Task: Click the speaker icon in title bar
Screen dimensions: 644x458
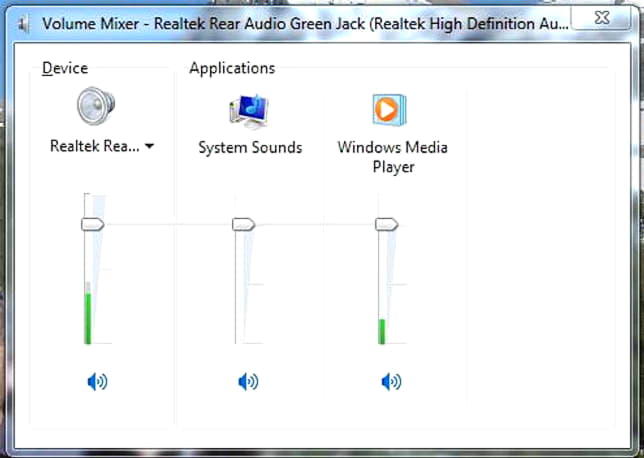Action: [x=24, y=24]
